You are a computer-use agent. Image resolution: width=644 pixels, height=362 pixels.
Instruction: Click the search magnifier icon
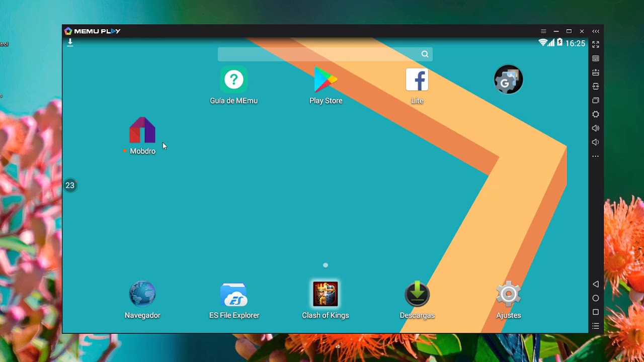pos(425,54)
